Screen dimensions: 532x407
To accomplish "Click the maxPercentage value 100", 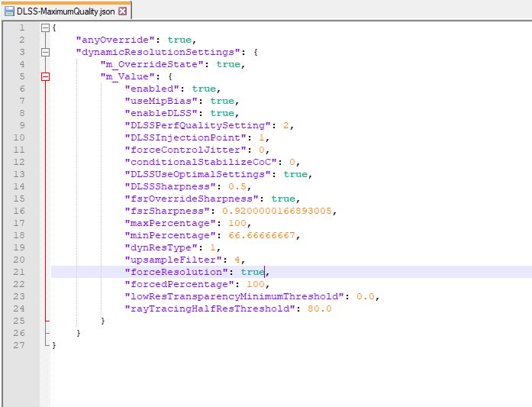I will click(x=237, y=223).
